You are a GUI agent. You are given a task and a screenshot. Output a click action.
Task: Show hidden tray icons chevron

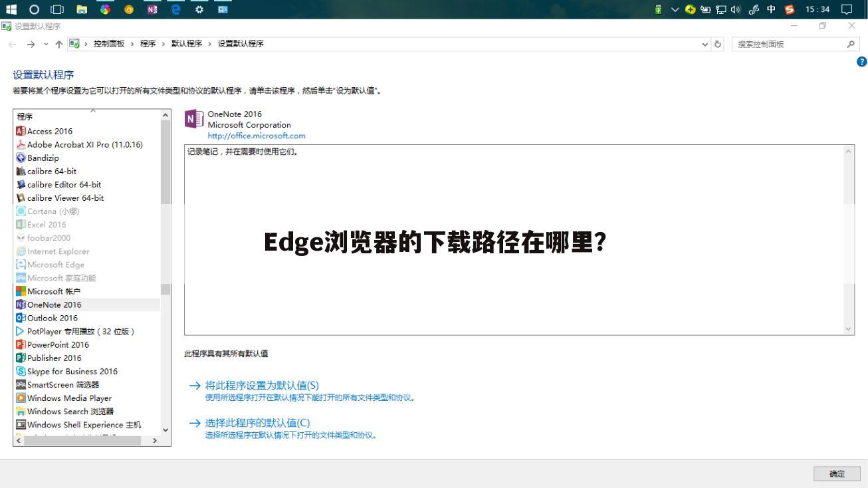pyautogui.click(x=675, y=9)
